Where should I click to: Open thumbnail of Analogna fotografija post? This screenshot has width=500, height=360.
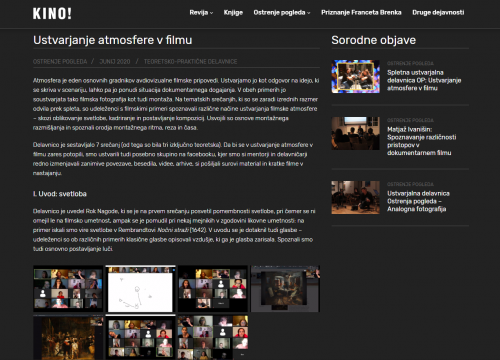356,197
